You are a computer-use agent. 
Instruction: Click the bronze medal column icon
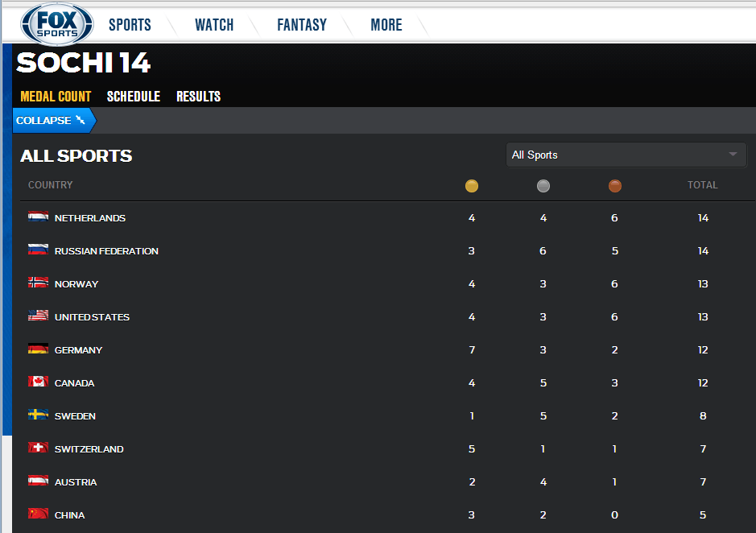click(615, 186)
